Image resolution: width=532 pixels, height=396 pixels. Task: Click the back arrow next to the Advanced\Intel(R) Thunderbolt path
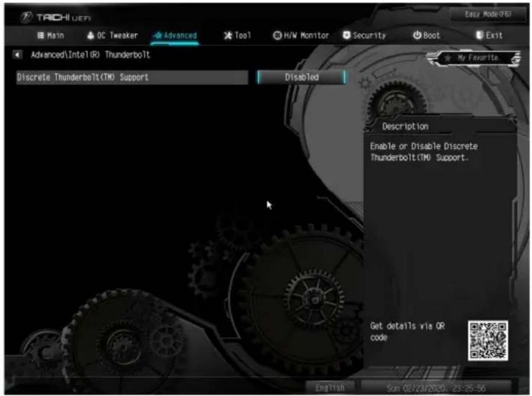pyautogui.click(x=17, y=54)
